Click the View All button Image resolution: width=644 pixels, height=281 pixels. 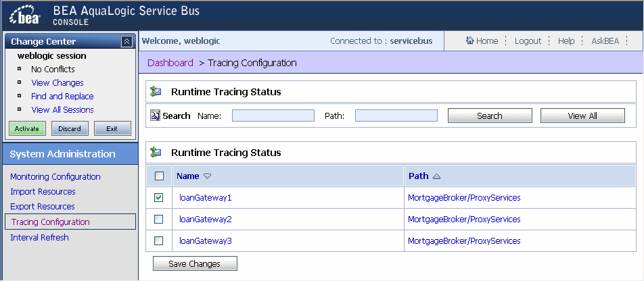(x=582, y=116)
